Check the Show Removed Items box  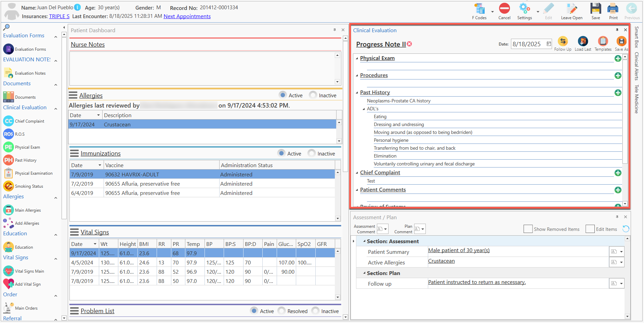528,229
